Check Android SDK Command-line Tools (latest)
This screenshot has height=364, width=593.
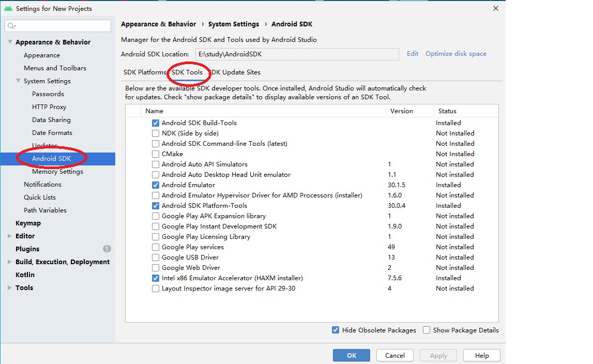pyautogui.click(x=156, y=144)
